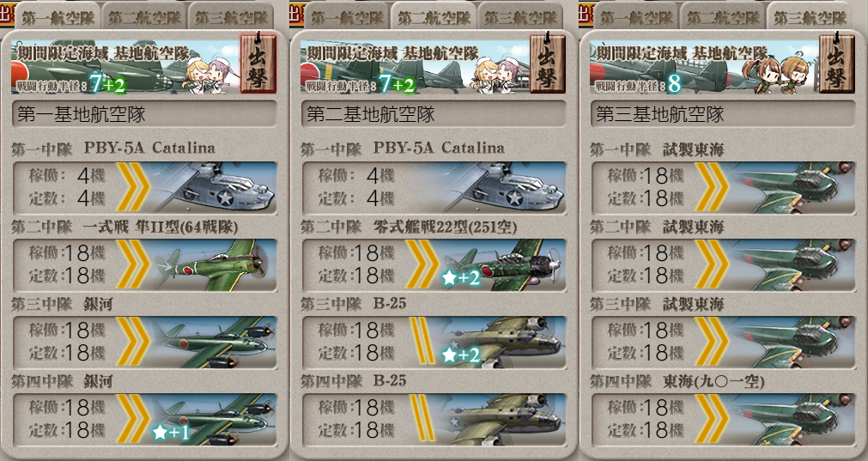Toggle the 出撃 sign of 第二基地航空隊
Screen dimensions: 868x461
pyautogui.click(x=548, y=63)
